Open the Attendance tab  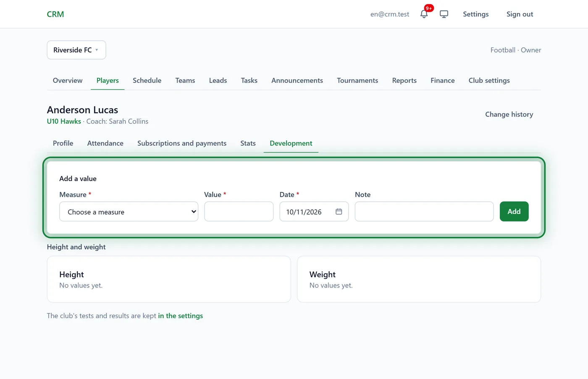coord(105,143)
